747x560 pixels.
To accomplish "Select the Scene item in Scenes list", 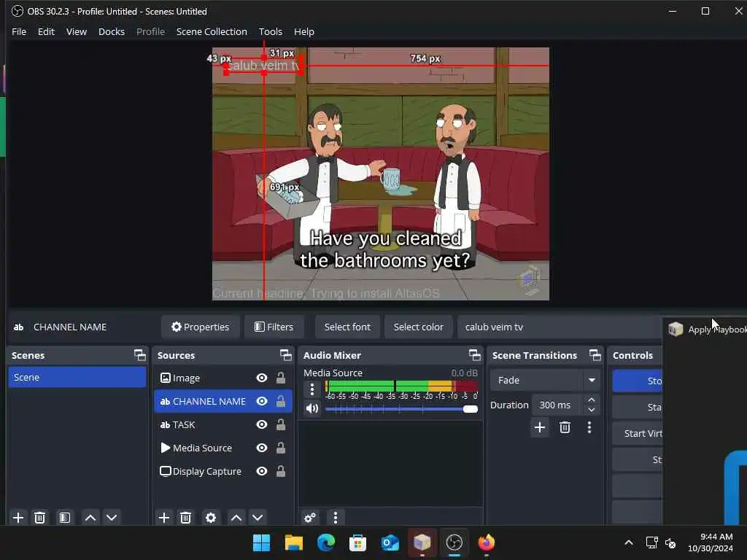I will click(x=77, y=378).
